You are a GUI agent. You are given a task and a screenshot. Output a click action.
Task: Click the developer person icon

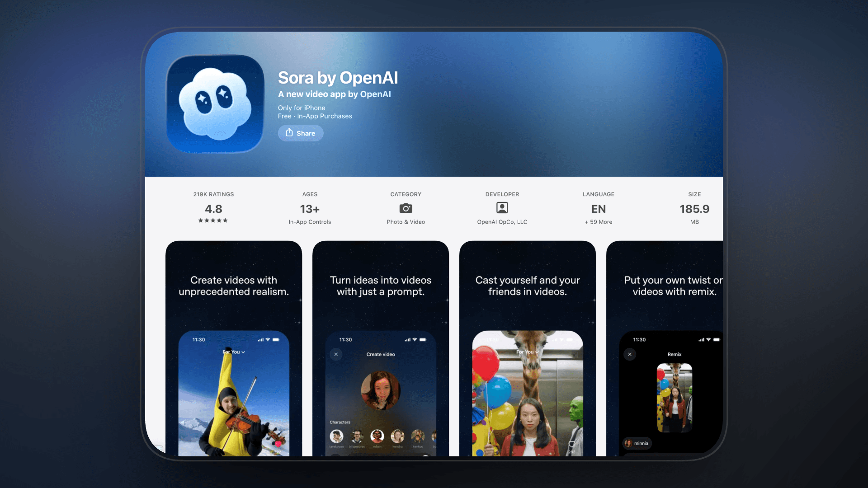(502, 208)
